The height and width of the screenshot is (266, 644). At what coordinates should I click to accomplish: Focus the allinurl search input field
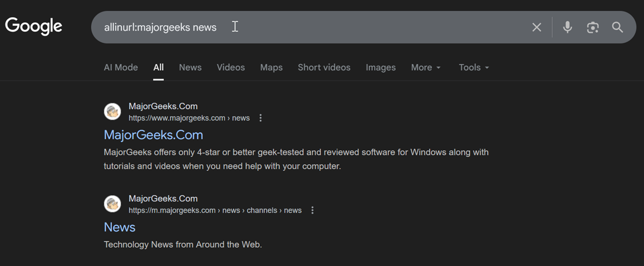click(x=322, y=27)
